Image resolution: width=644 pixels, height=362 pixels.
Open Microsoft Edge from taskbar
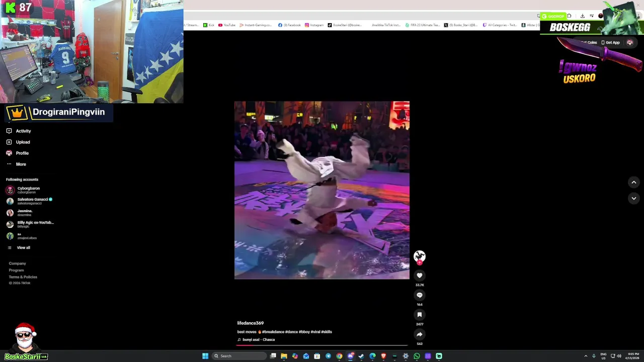pyautogui.click(x=372, y=356)
